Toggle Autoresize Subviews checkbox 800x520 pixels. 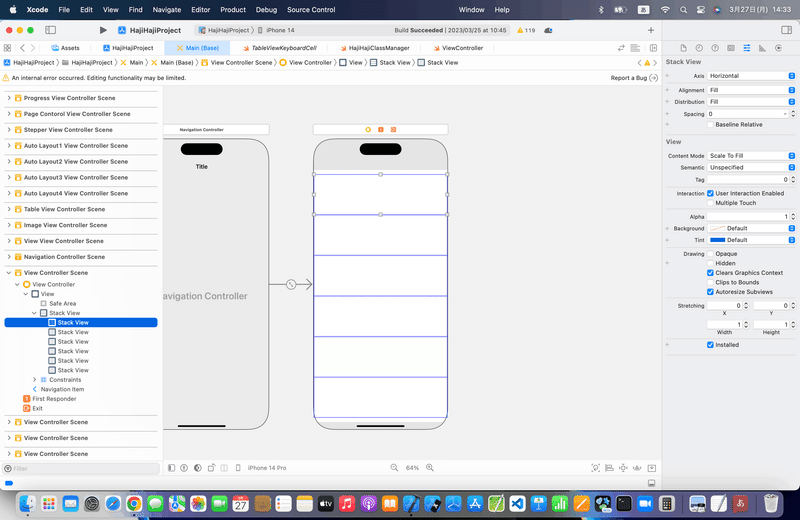pos(710,292)
